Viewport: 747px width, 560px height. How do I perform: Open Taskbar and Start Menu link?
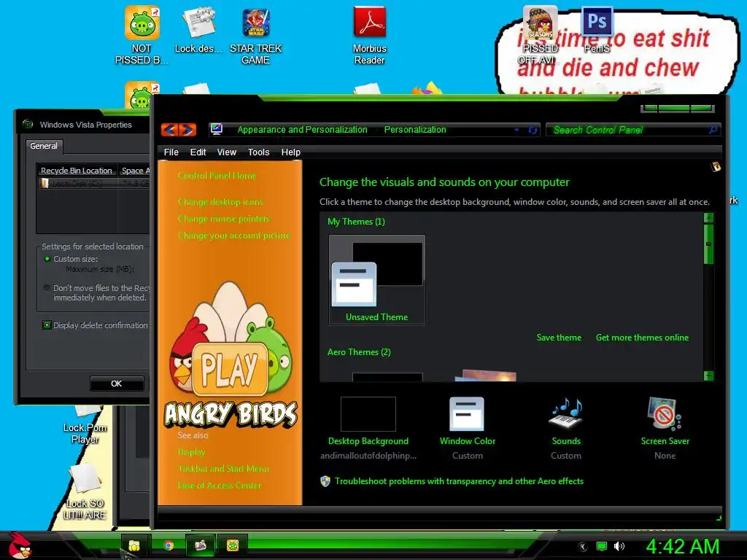point(223,469)
